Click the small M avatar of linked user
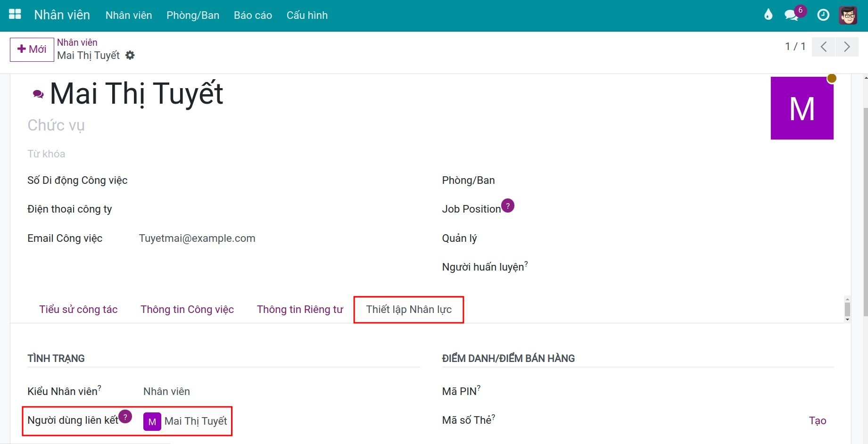 coord(152,421)
